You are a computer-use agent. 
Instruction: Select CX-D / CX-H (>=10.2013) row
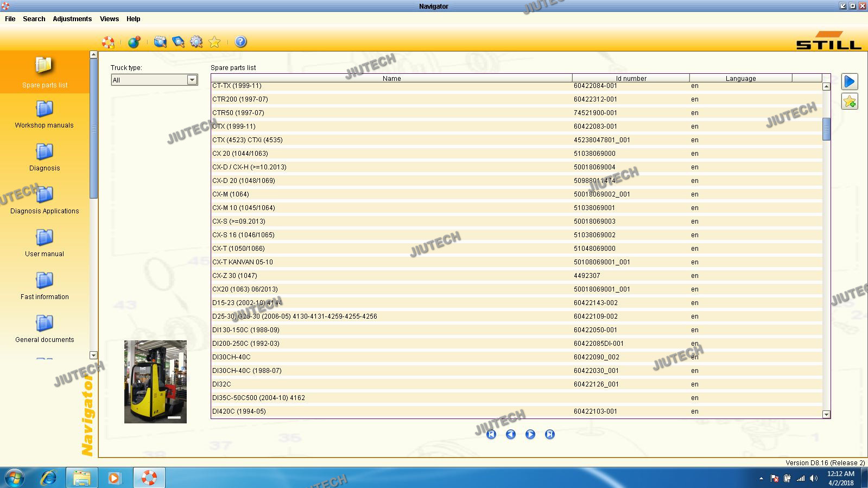tap(517, 167)
